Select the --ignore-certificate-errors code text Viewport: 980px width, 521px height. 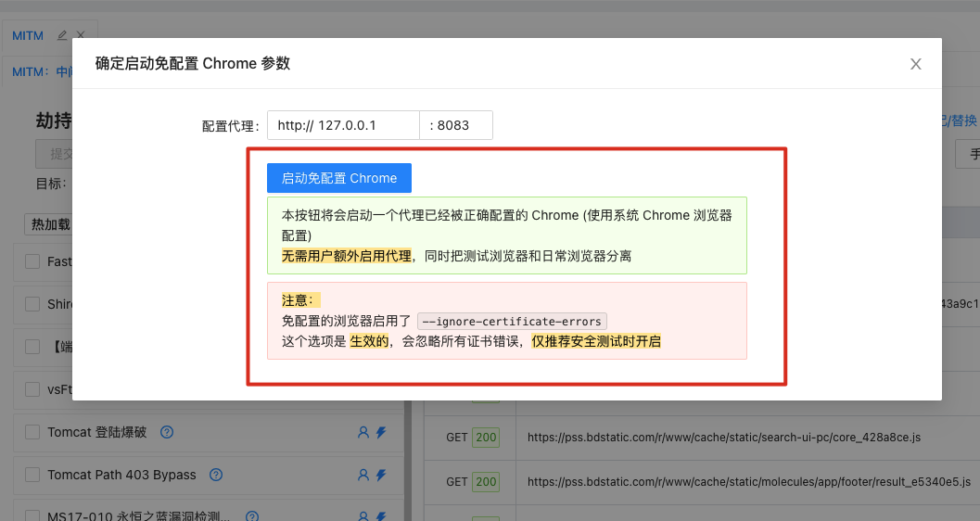[x=512, y=322]
